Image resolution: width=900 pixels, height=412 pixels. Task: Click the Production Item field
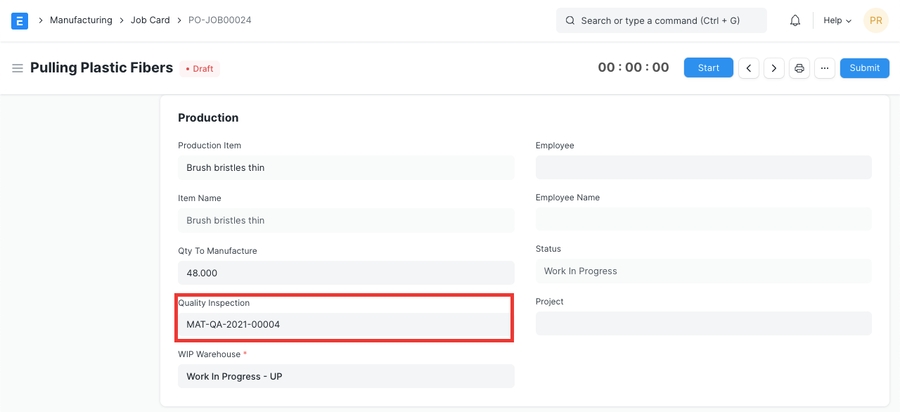pos(346,168)
